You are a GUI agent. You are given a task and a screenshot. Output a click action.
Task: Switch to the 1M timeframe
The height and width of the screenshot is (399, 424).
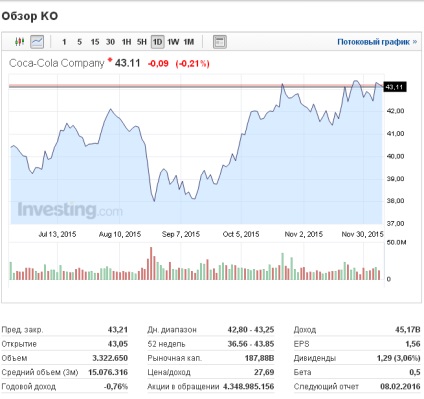[x=189, y=42]
